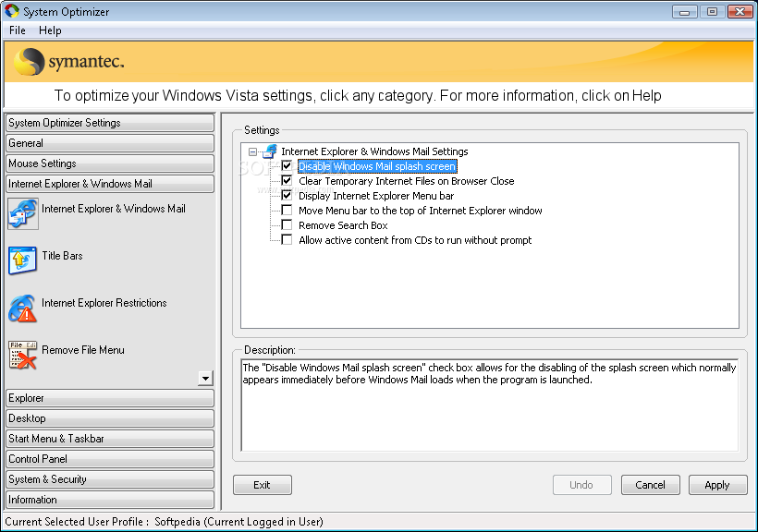Expand the System Optimizer Settings category
This screenshot has height=532, width=758.
click(110, 123)
